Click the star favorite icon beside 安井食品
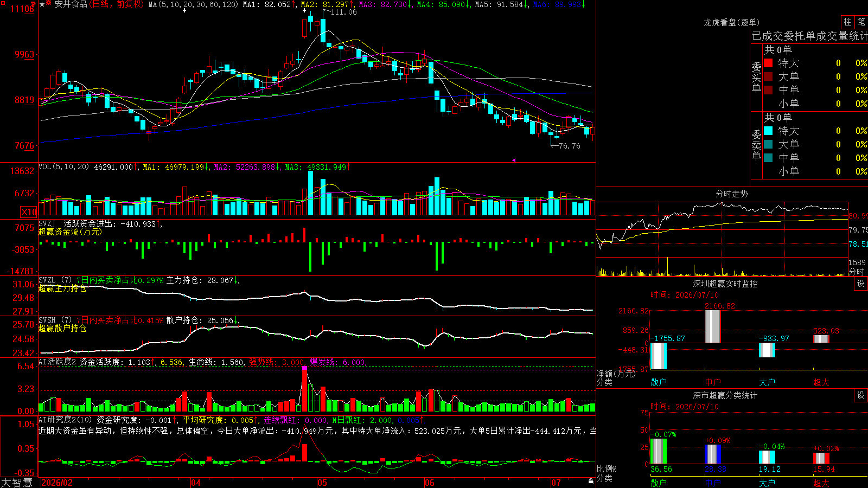 [42, 4]
